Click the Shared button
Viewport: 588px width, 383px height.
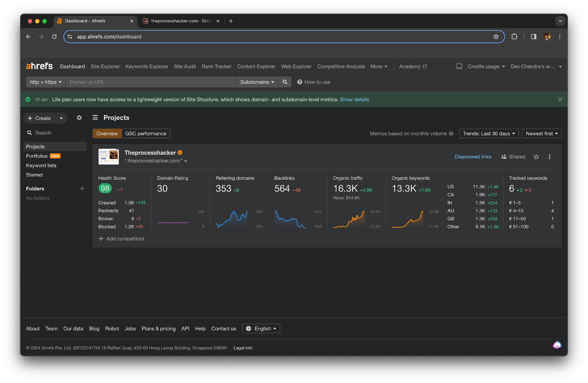513,157
